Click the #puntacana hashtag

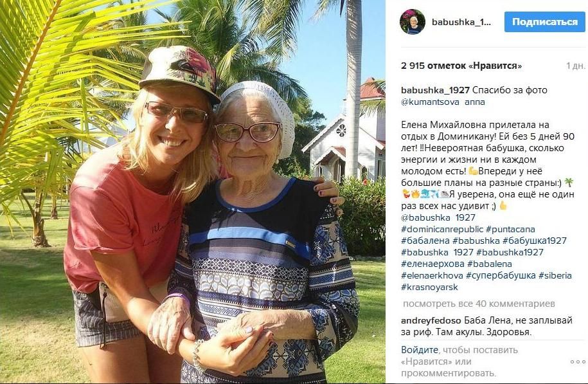tap(510, 230)
